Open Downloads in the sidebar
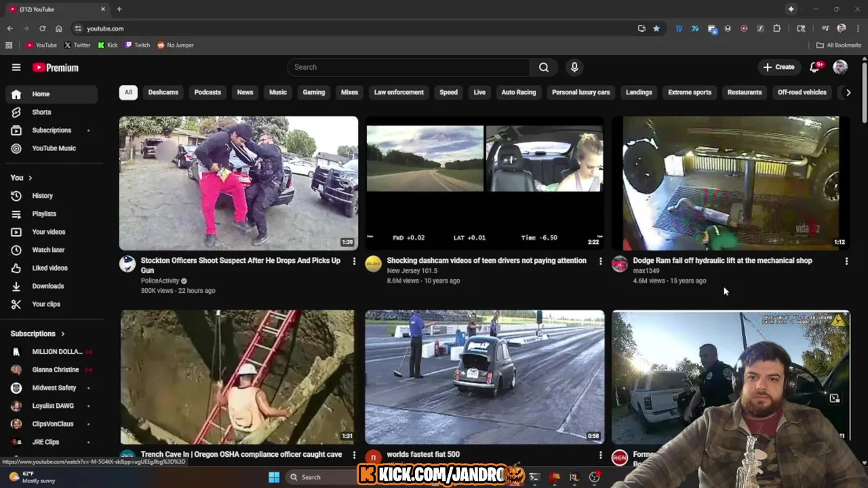868x488 pixels. (52, 286)
